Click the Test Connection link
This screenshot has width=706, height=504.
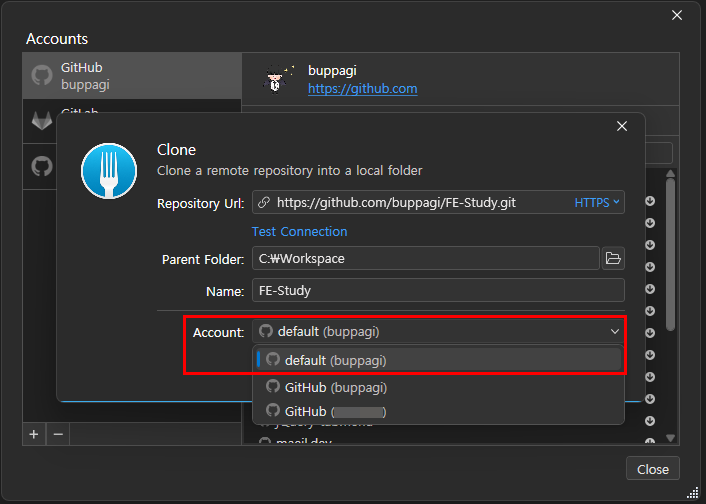click(x=299, y=232)
